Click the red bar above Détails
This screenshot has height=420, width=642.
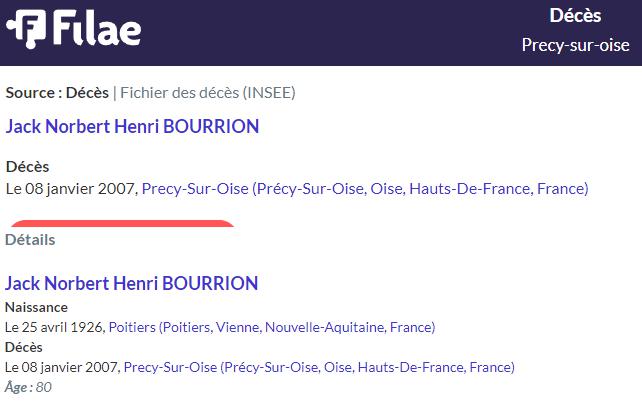[122, 224]
